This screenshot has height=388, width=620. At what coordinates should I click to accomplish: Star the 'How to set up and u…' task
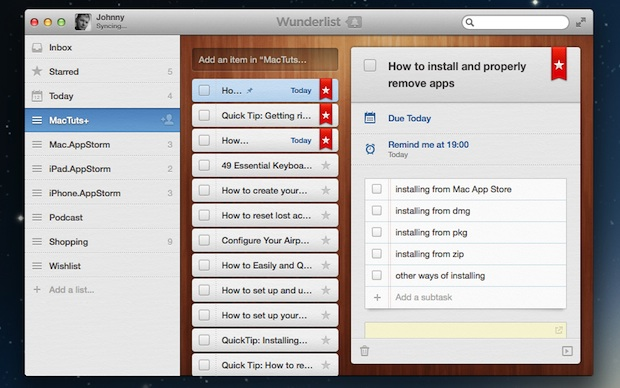tap(326, 290)
